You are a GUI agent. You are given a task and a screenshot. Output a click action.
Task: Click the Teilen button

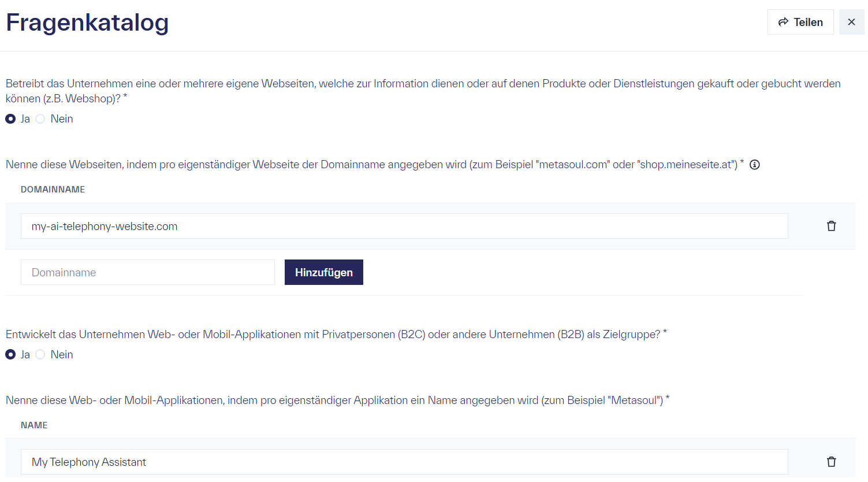[x=800, y=21]
